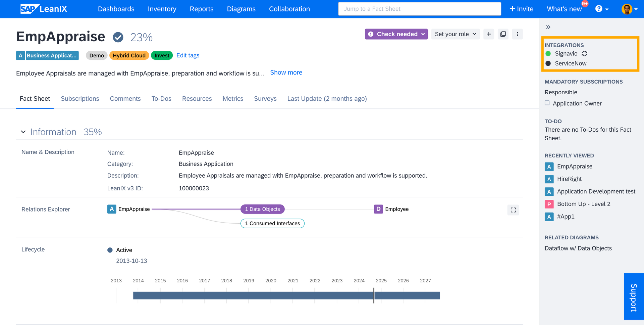Open the Diagrams menu
This screenshot has height=325, width=644.
pos(241,9)
